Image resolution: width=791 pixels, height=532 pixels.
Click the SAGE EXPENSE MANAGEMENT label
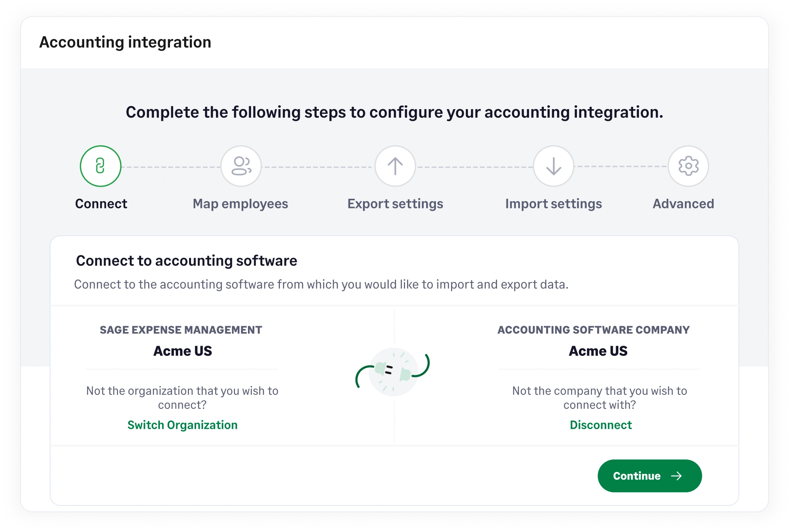[x=181, y=329]
